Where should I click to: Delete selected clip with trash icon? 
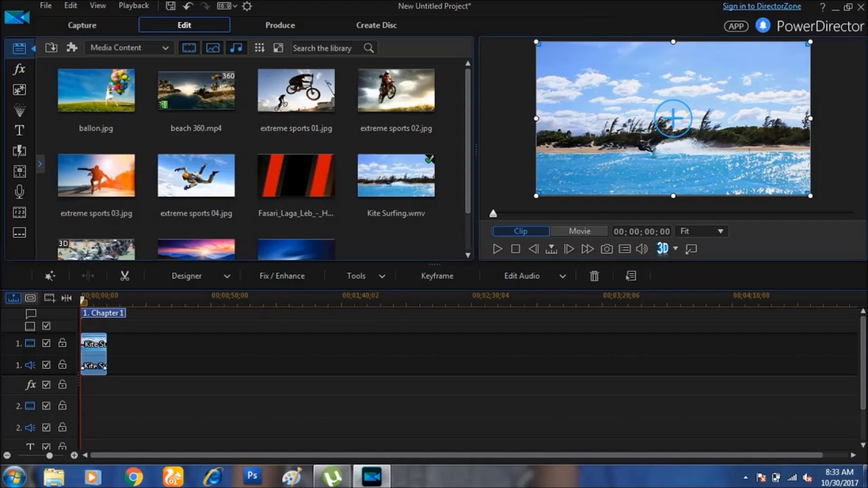pos(594,276)
